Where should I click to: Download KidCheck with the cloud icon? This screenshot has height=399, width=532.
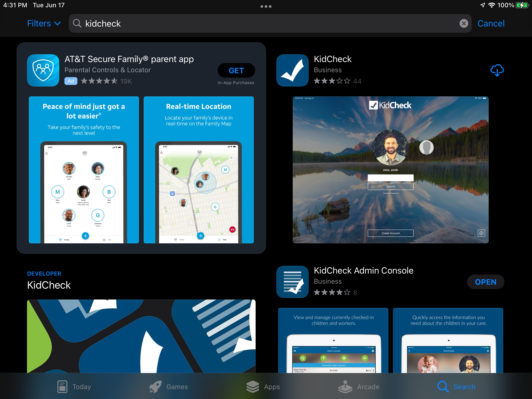click(x=497, y=70)
